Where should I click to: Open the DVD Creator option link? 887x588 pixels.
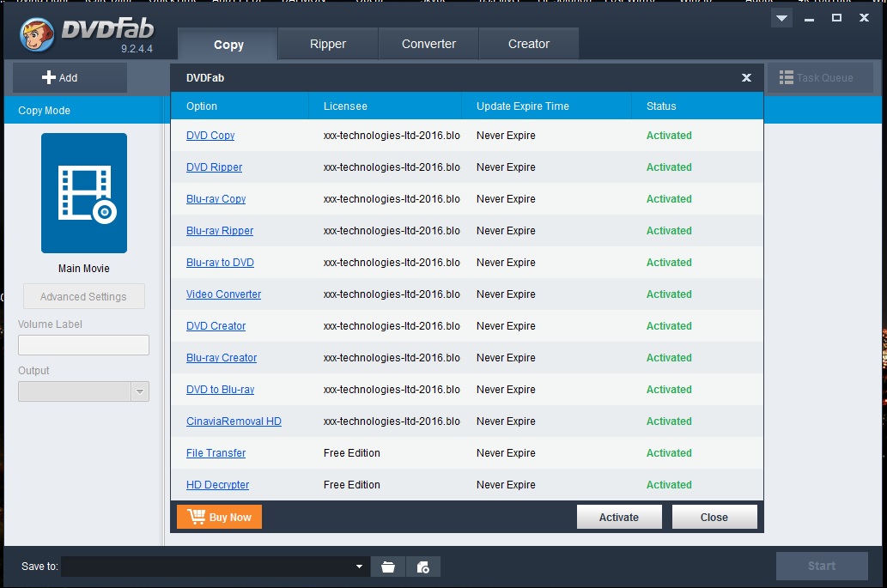pyautogui.click(x=216, y=325)
